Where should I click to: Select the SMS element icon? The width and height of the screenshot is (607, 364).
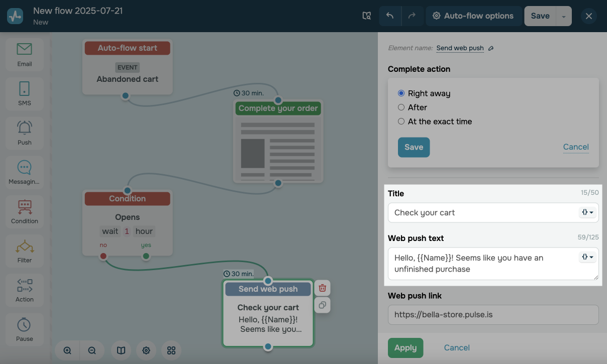pyautogui.click(x=24, y=93)
